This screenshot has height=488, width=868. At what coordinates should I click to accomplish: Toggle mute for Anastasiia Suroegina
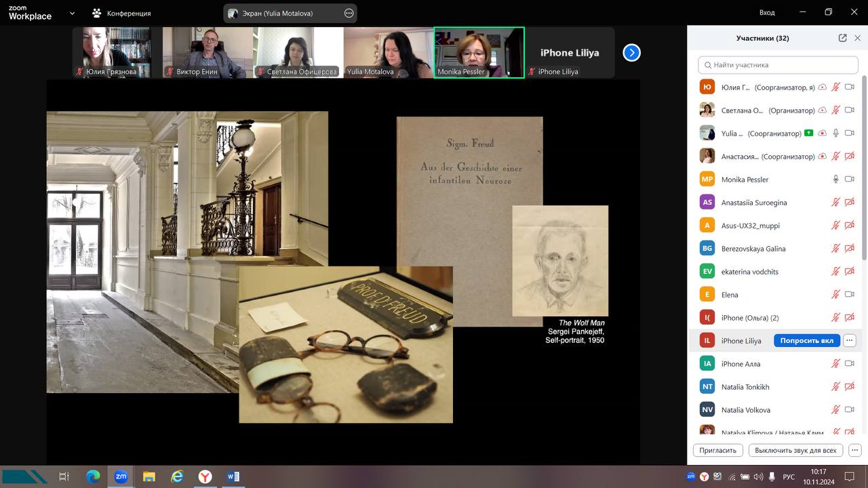pos(836,202)
